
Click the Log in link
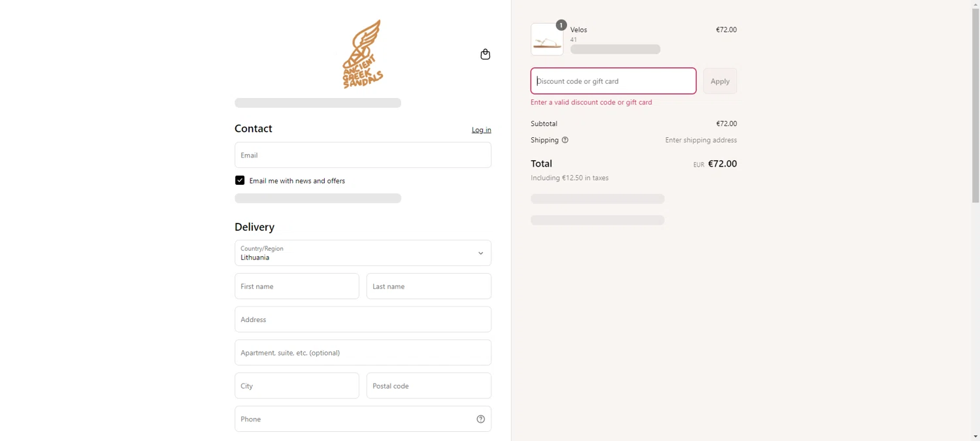(482, 130)
